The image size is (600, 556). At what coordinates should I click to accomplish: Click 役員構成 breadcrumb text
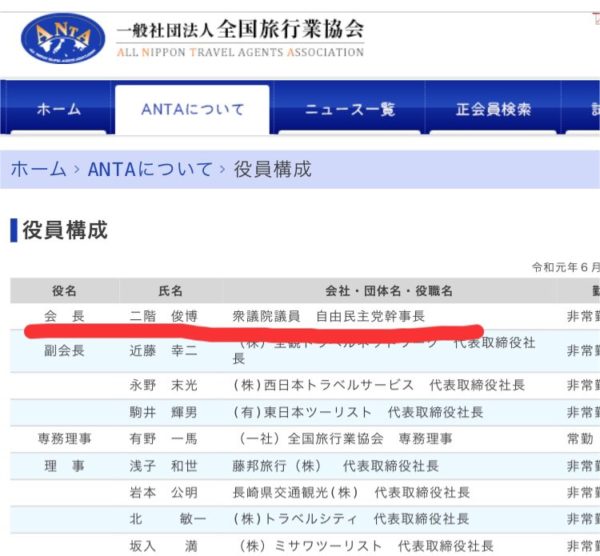pyautogui.click(x=273, y=169)
